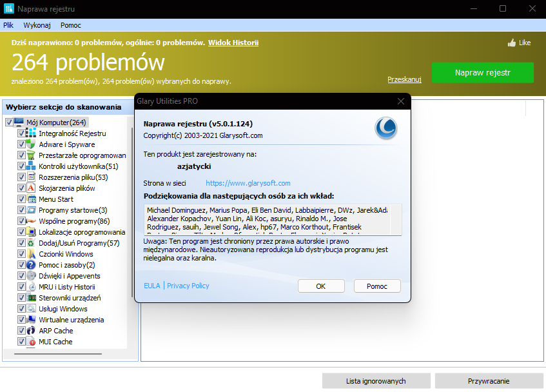Viewport: 546px width, 392px height.
Task: Click the 264 problemów heading
Action: (88, 63)
